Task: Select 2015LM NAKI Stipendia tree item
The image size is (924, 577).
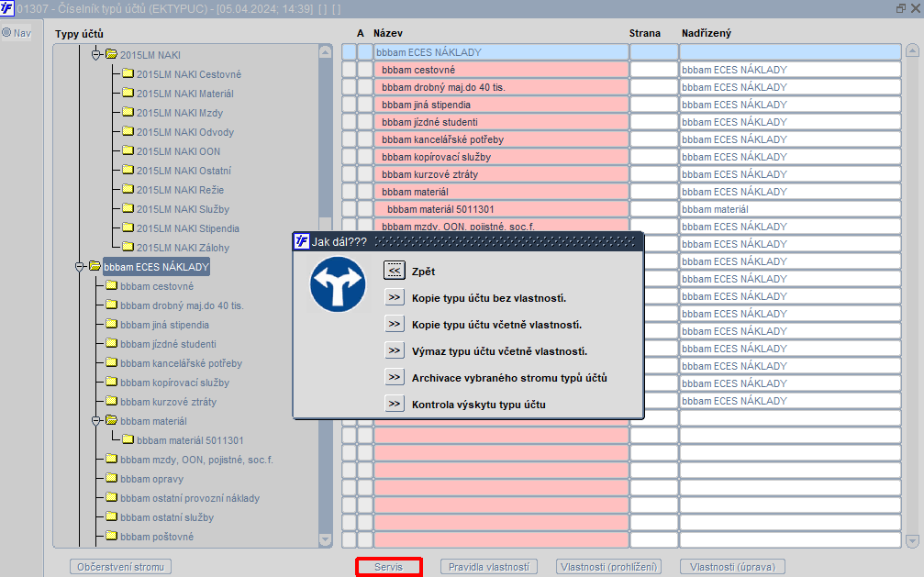Action: (x=188, y=228)
